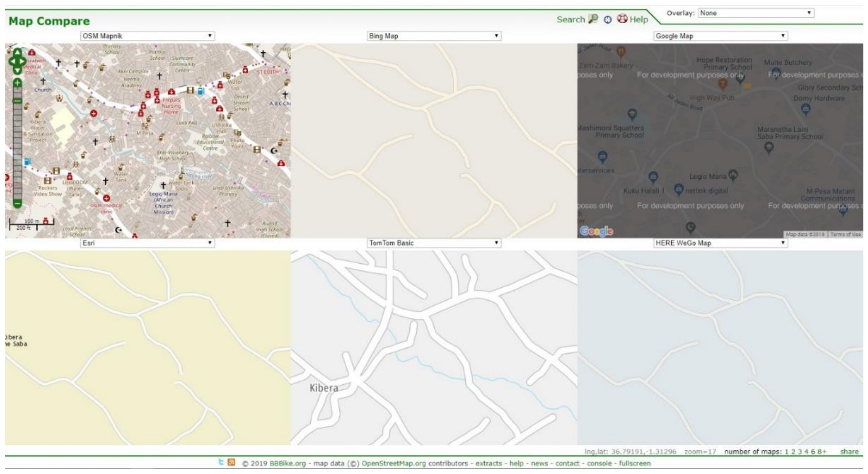Screen dimensions: 868x474
Task: Open the HERE WeGo Map dropdown
Action: [x=720, y=243]
